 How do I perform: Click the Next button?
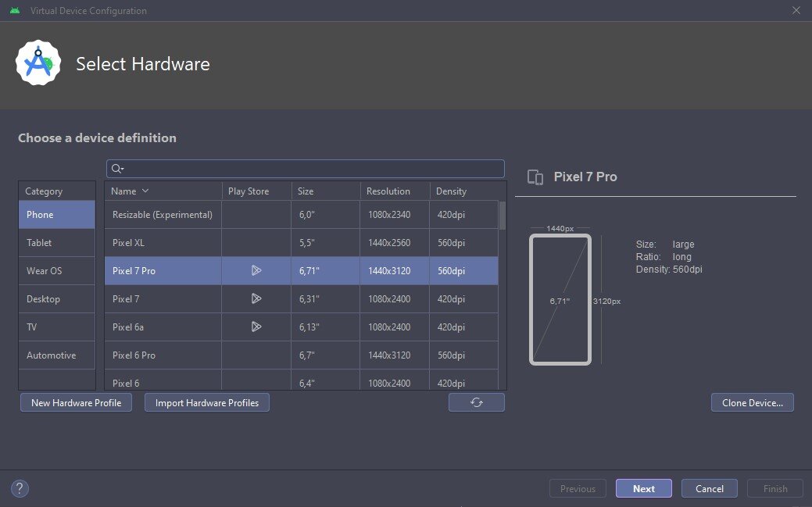click(x=644, y=488)
